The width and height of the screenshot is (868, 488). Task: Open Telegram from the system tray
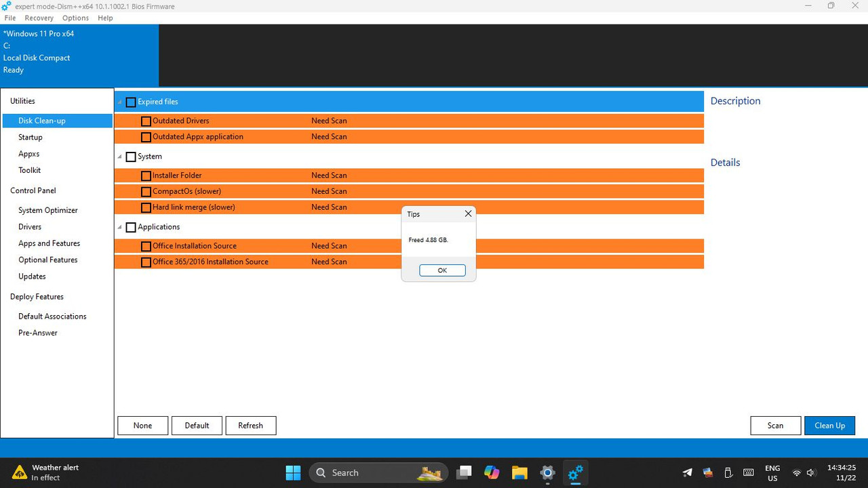tap(687, 472)
